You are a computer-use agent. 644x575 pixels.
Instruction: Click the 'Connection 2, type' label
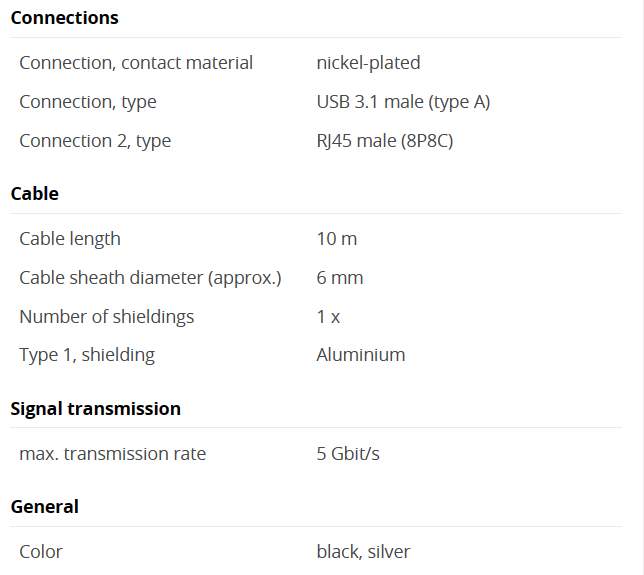coord(95,141)
